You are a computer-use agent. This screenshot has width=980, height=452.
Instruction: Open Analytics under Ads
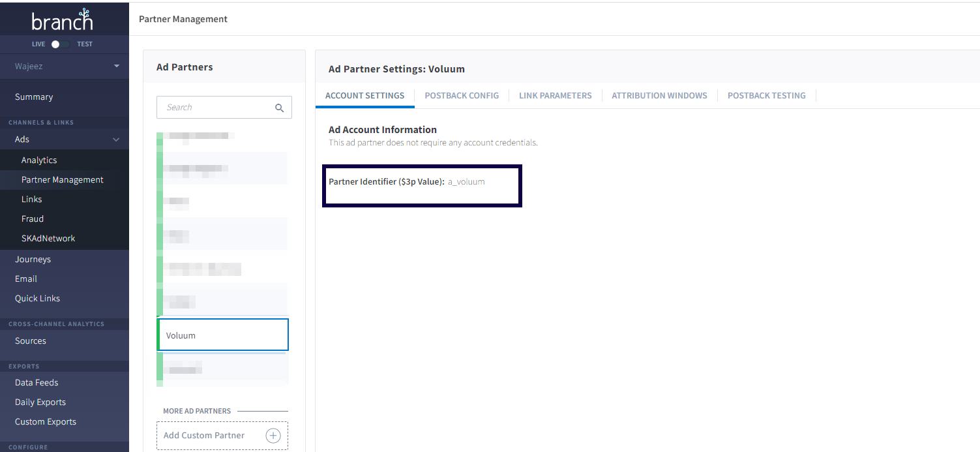[39, 160]
